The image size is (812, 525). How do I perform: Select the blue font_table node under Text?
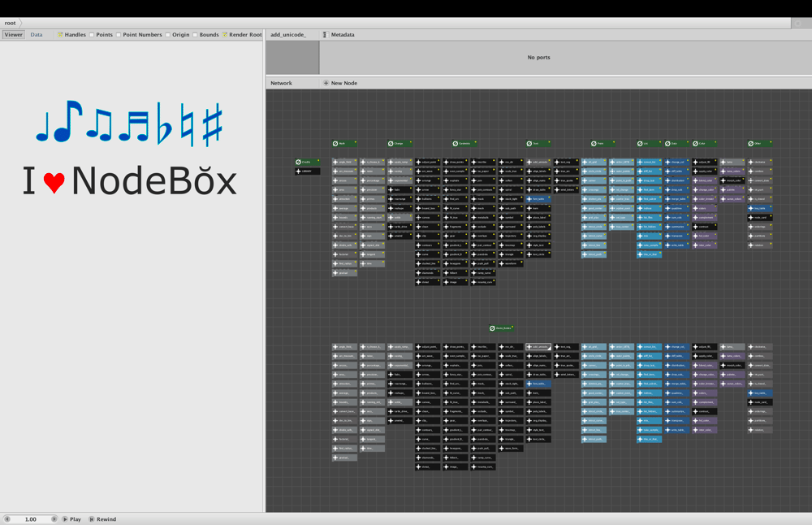point(538,198)
